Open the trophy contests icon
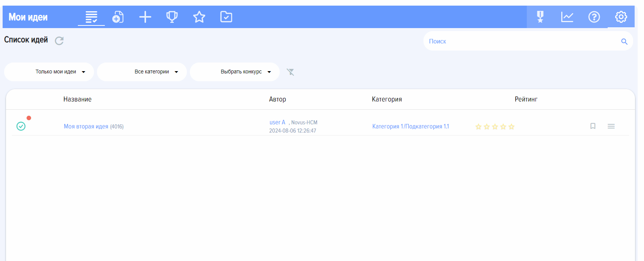Screen dimensions: 644x261 pyautogui.click(x=172, y=17)
